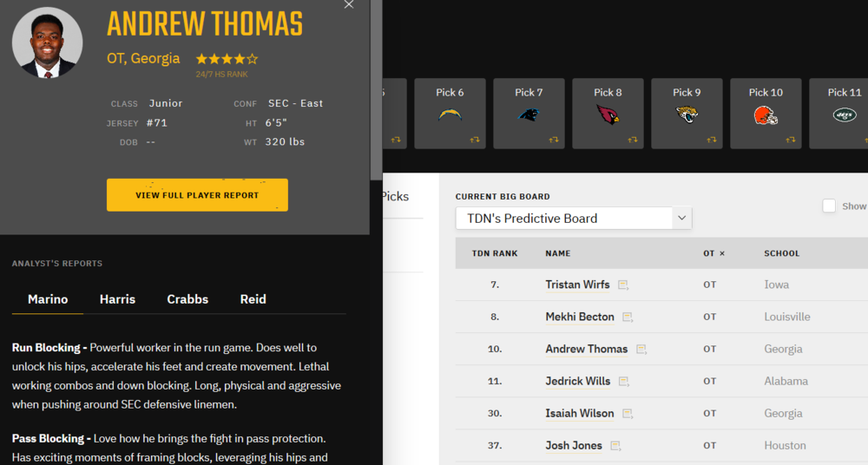
Task: Remove the OT position filter
Action: tap(722, 253)
